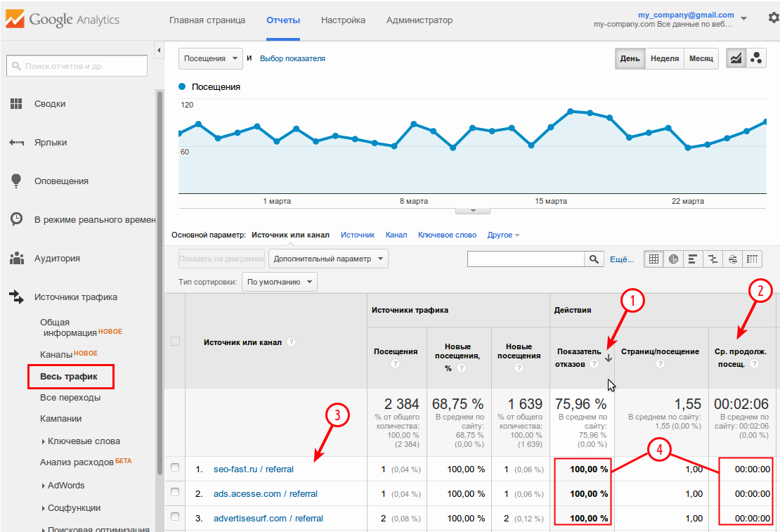The height and width of the screenshot is (532, 780).
Task: Switch to performance bar view icon
Action: [693, 259]
